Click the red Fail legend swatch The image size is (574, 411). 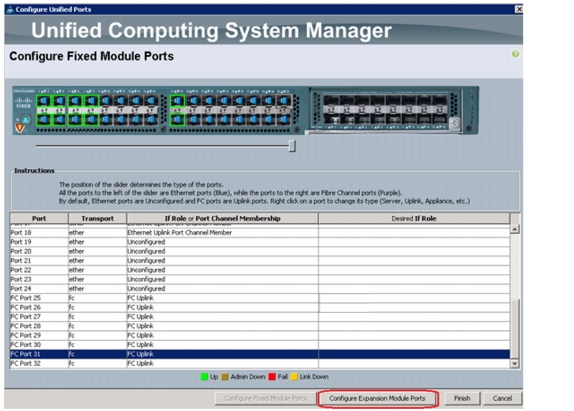click(x=272, y=377)
